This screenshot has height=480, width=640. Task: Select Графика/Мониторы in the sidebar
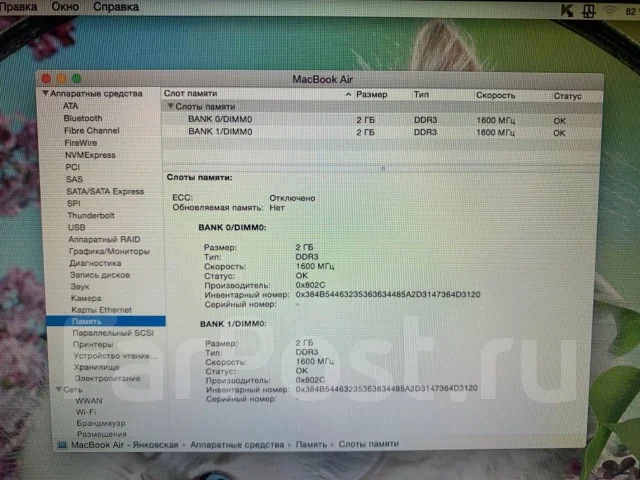click(x=109, y=251)
